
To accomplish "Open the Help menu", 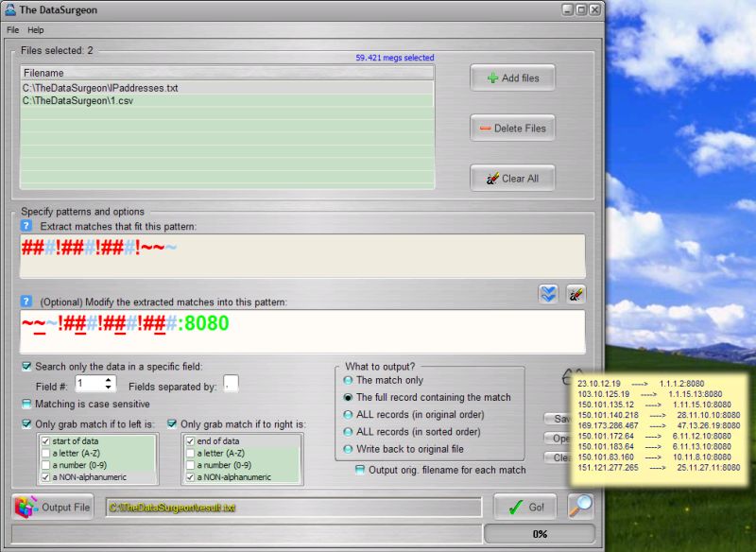I will point(36,30).
